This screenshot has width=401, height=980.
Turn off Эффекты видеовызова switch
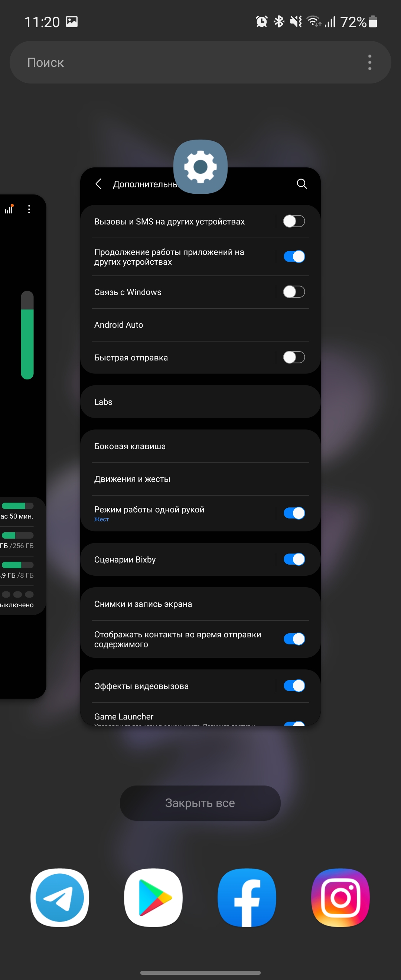coord(294,686)
